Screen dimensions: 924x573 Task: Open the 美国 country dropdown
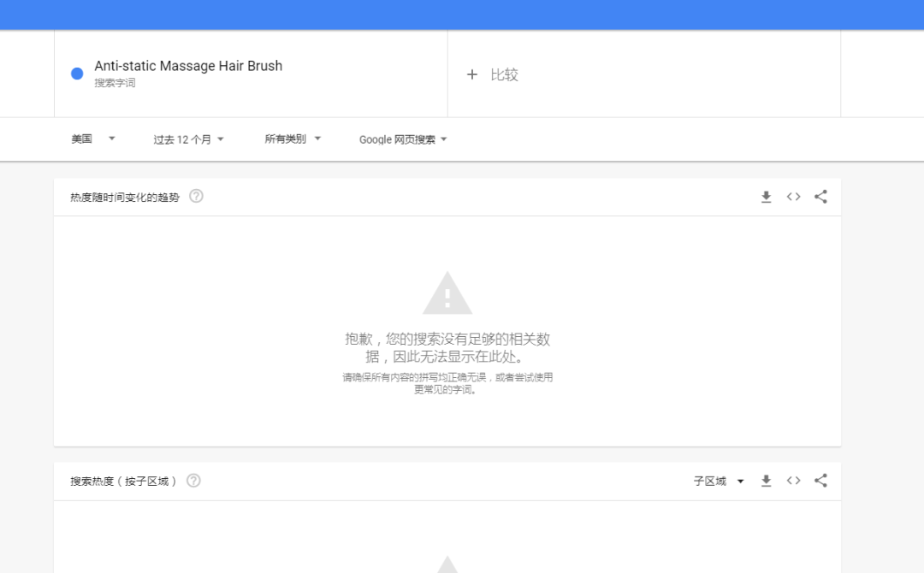(x=93, y=139)
